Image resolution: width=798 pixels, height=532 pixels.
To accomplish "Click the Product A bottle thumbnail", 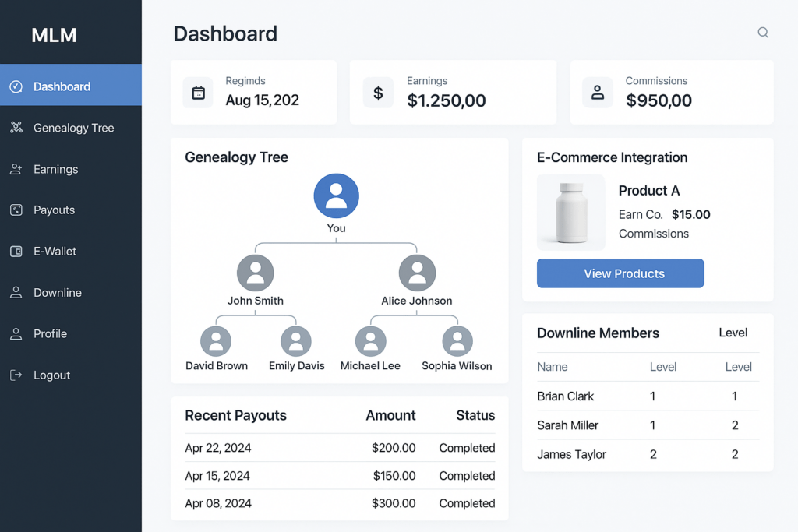I will click(x=570, y=212).
